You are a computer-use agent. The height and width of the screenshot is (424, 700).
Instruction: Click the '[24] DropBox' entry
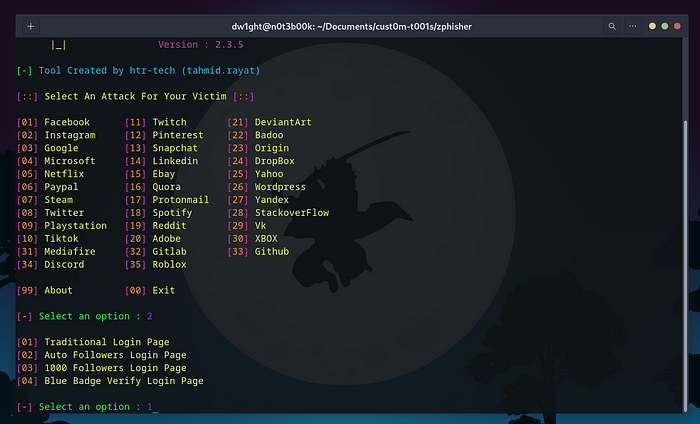(261, 161)
